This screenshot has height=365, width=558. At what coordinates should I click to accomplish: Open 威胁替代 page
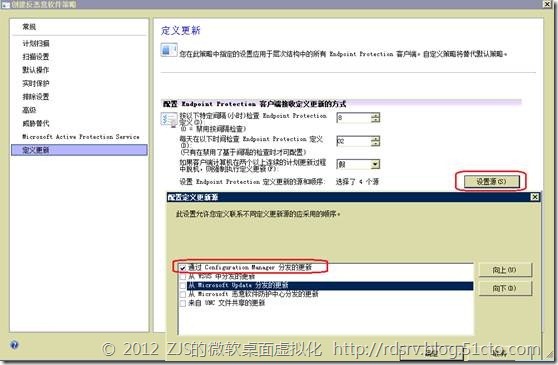point(36,123)
